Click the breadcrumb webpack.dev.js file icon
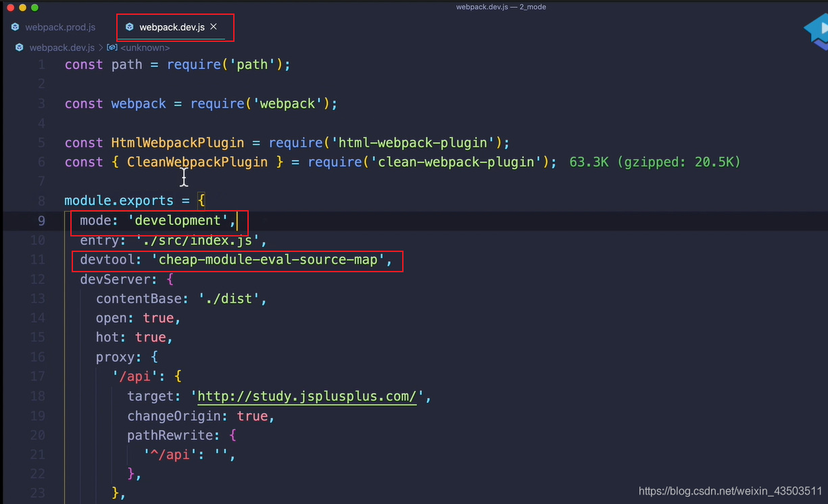The image size is (828, 504). click(19, 48)
